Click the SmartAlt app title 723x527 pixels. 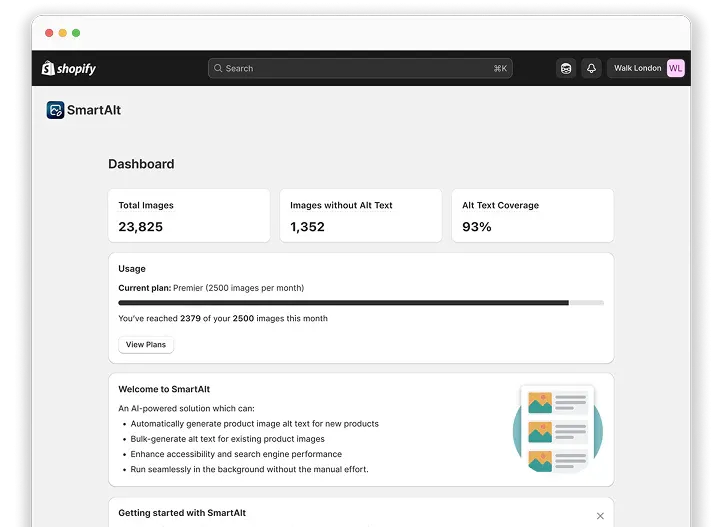click(x=94, y=110)
